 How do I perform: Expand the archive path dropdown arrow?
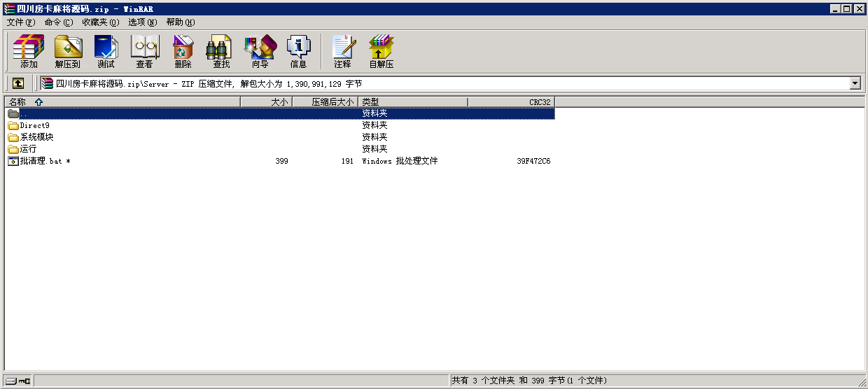(x=855, y=83)
